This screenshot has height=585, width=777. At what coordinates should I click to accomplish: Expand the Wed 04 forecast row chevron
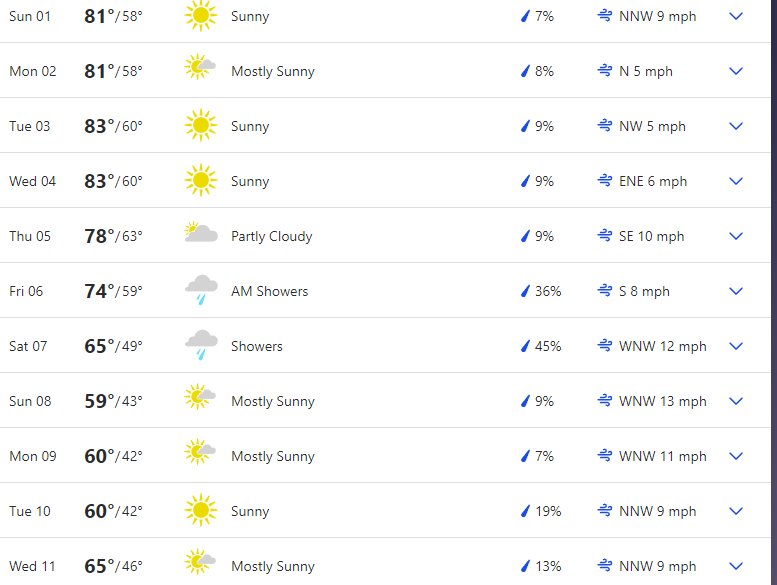coord(736,181)
